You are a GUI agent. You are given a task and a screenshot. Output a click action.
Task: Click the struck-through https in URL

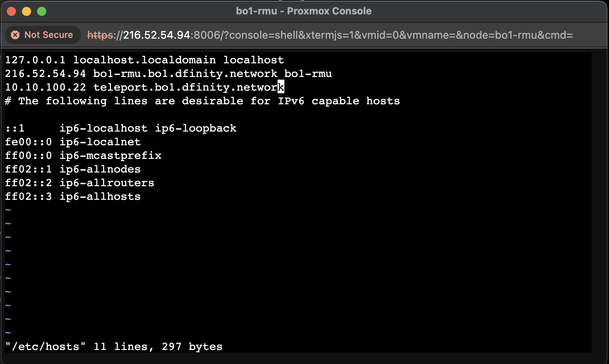(x=100, y=35)
